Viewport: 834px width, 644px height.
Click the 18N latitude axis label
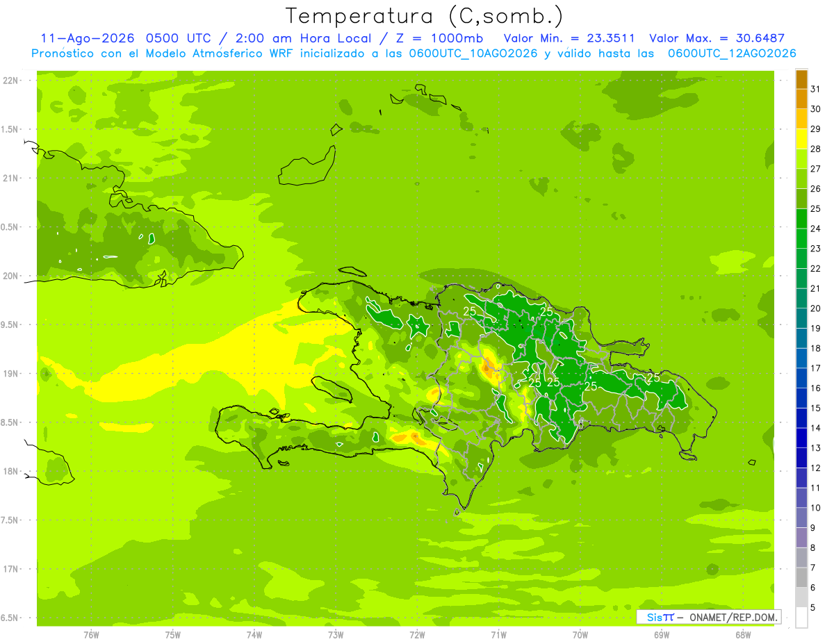11,471
